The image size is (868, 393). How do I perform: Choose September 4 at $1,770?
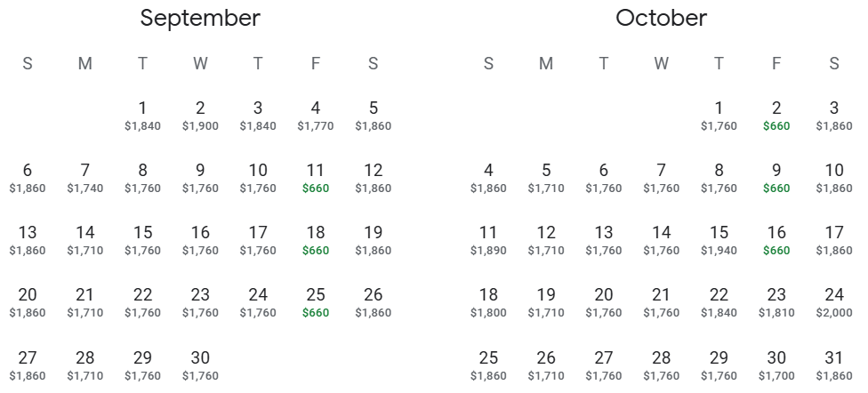pos(316,115)
